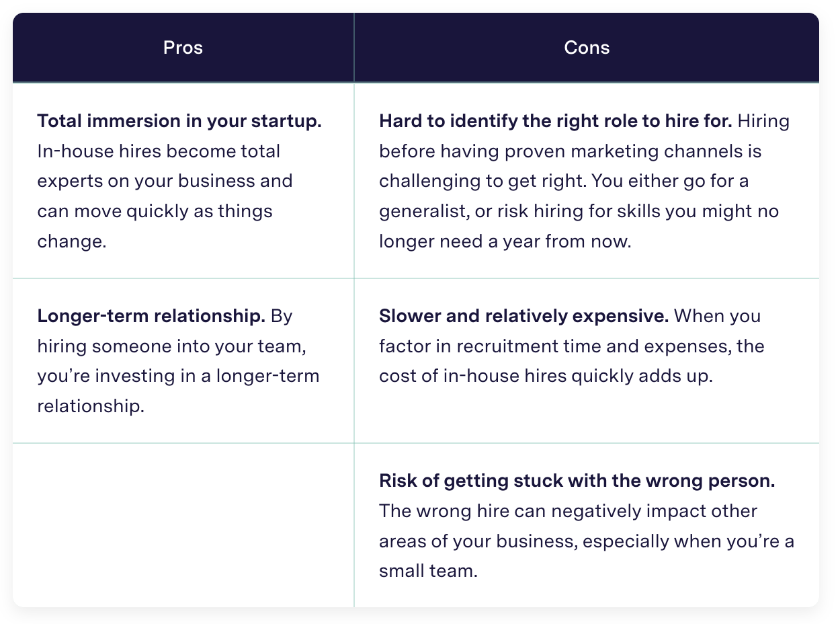Image resolution: width=840 pixels, height=624 pixels.
Task: Click text 'cost of in-house hires quickly adds up.'
Action: point(545,377)
